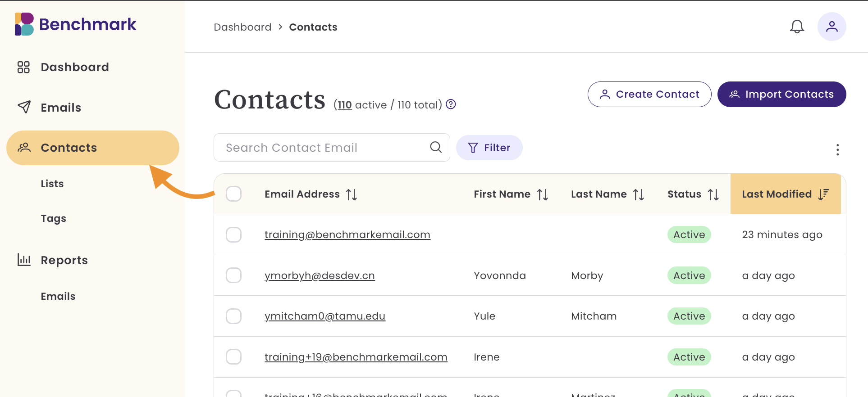Viewport: 868px width, 397px height.
Task: Check the box for ymorbyh@desdev.cn
Action: [x=233, y=275]
